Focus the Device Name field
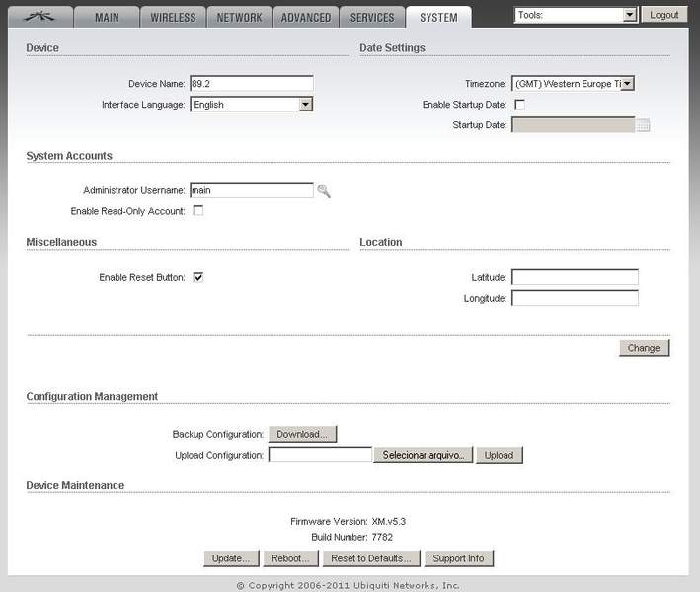 click(x=252, y=84)
